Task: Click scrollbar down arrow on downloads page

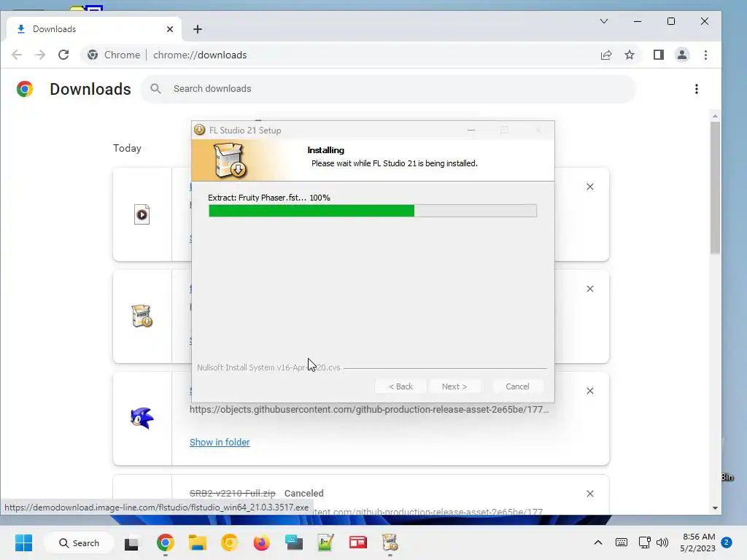Action: coord(715,508)
